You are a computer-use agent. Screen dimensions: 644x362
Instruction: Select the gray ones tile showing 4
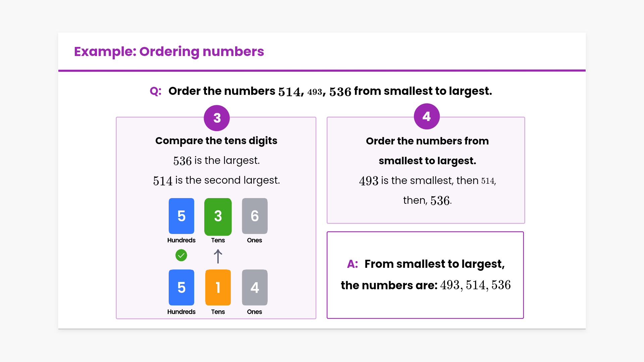(255, 287)
